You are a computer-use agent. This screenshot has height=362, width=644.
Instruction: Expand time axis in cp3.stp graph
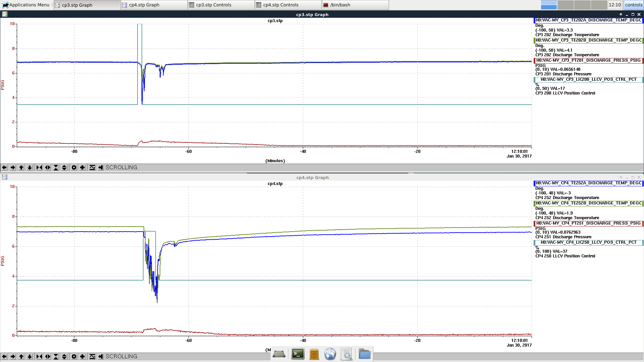48,168
